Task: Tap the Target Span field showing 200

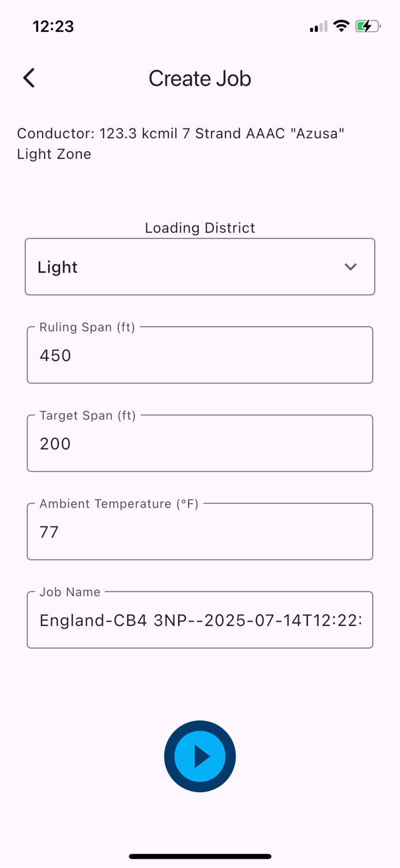Action: (199, 443)
